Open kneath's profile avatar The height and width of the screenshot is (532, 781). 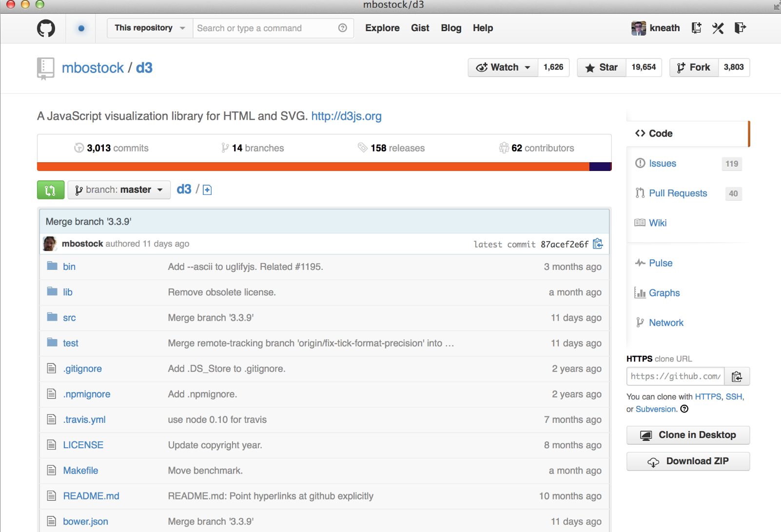coord(639,28)
